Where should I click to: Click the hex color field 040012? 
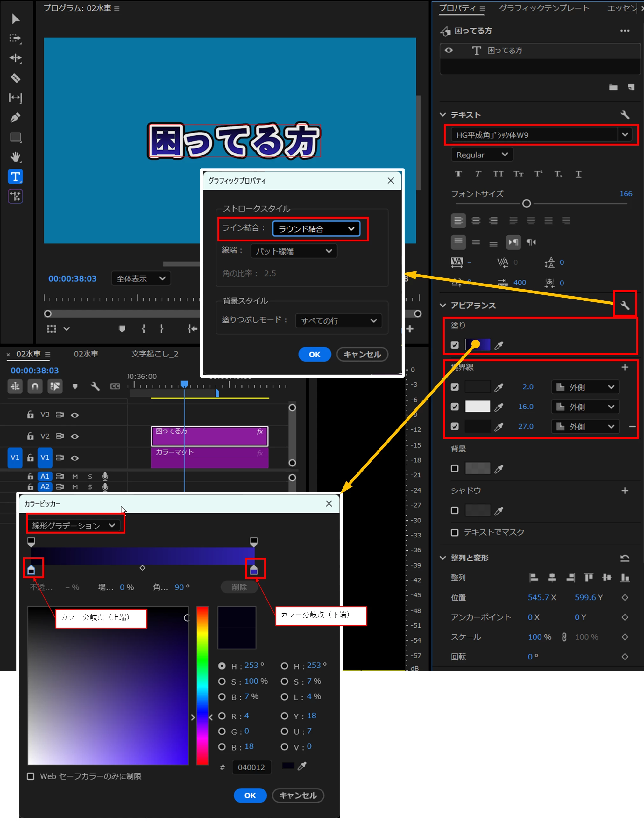point(251,767)
